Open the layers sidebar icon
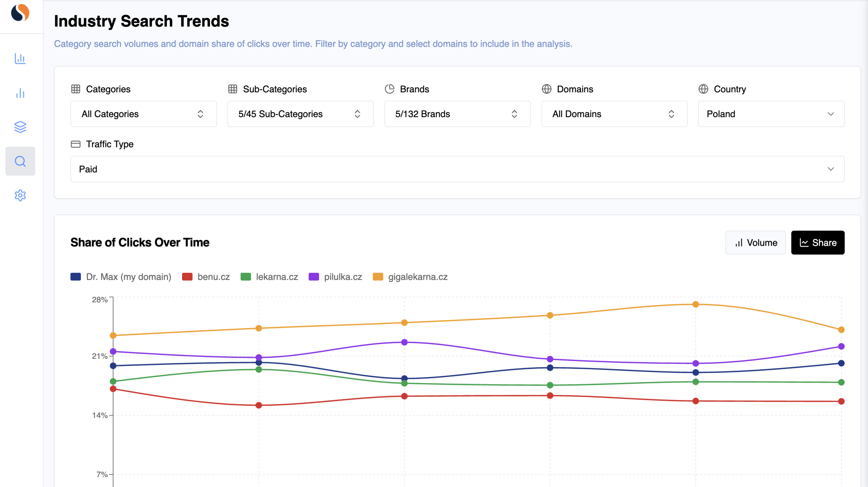 [x=20, y=127]
